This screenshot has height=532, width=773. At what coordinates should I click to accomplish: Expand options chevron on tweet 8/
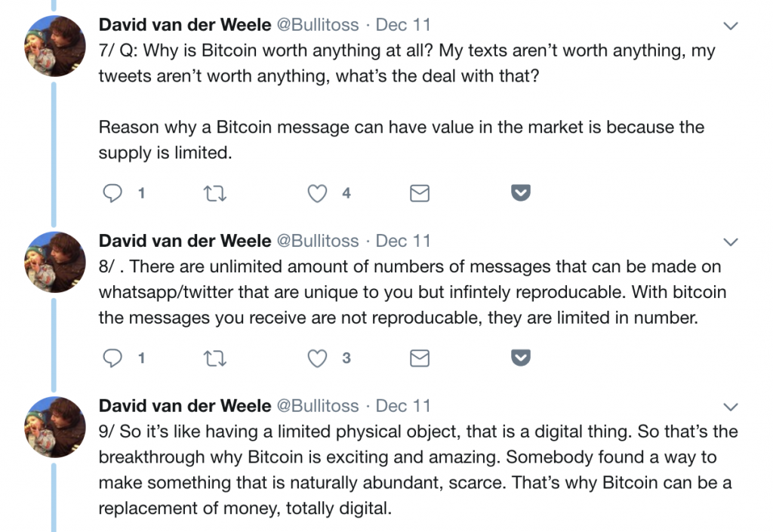pyautogui.click(x=730, y=242)
